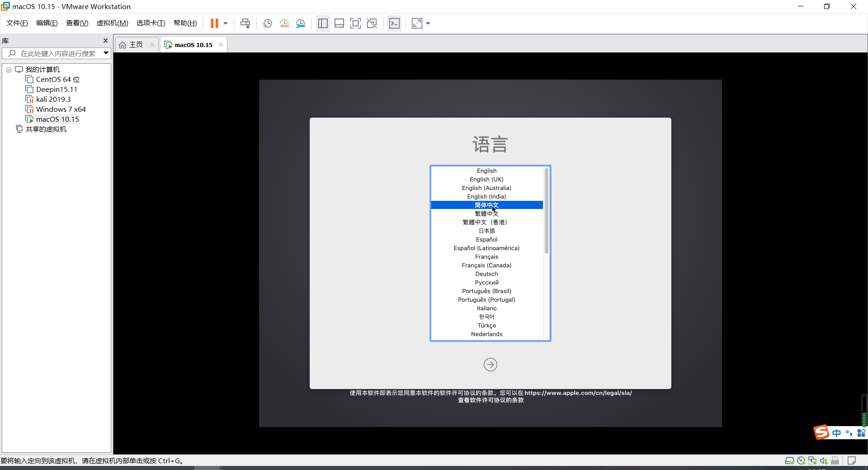Choose Français language

pyautogui.click(x=486, y=256)
